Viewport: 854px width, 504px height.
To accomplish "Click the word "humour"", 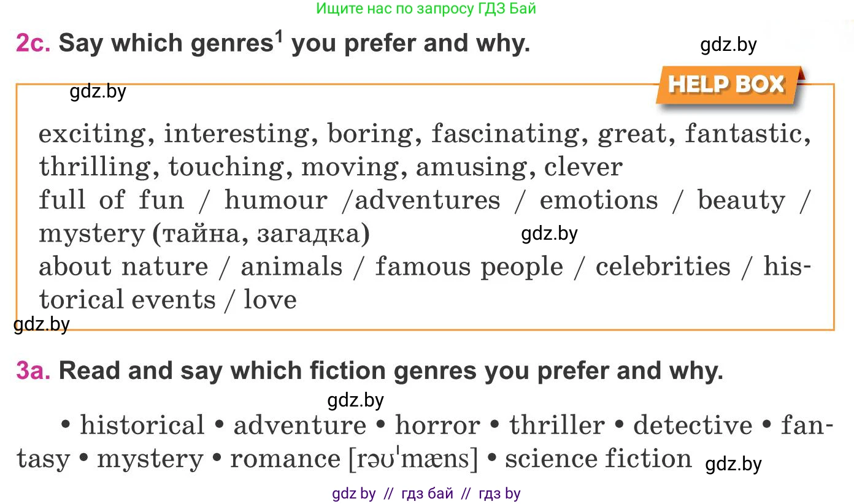I will pyautogui.click(x=275, y=200).
